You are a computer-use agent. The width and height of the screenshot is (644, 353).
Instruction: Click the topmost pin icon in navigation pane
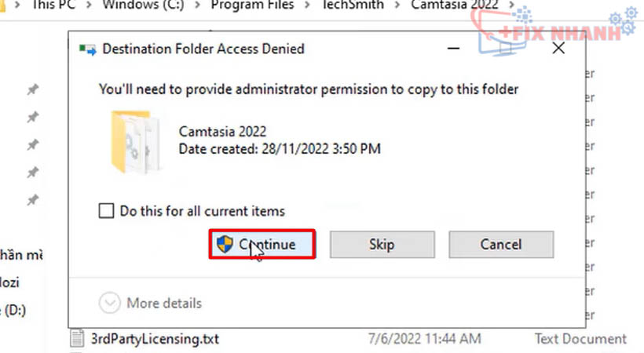coord(33,89)
